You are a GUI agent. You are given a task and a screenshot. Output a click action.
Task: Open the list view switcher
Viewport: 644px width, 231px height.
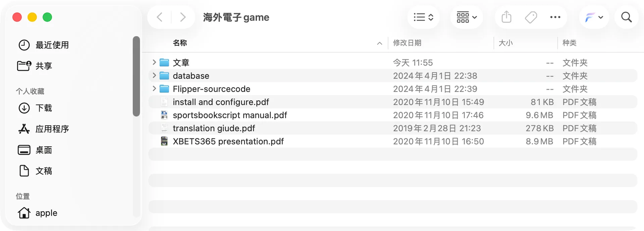pos(423,17)
